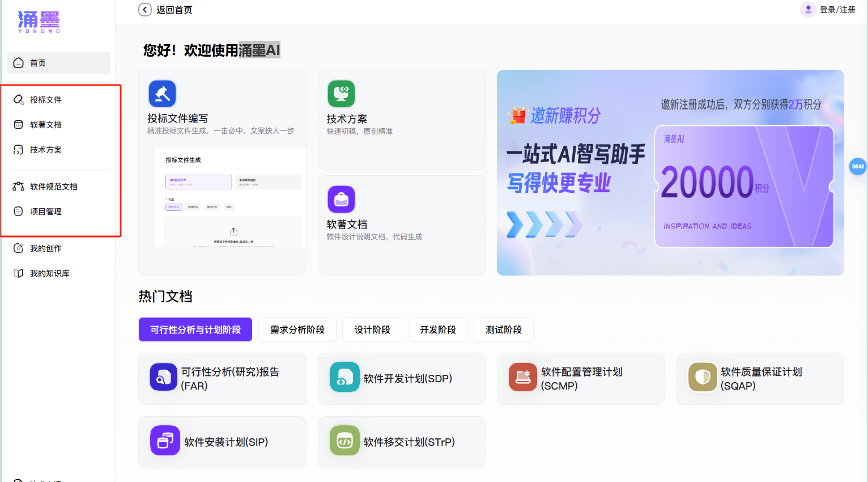868x482 pixels.
Task: Click the blue 36M floating badge
Action: click(x=858, y=166)
